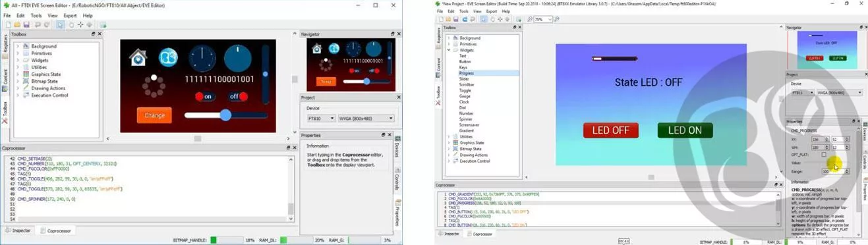Screen dimensions: 868x245
Task: Click clock widget in left viewport
Action: tap(202, 59)
